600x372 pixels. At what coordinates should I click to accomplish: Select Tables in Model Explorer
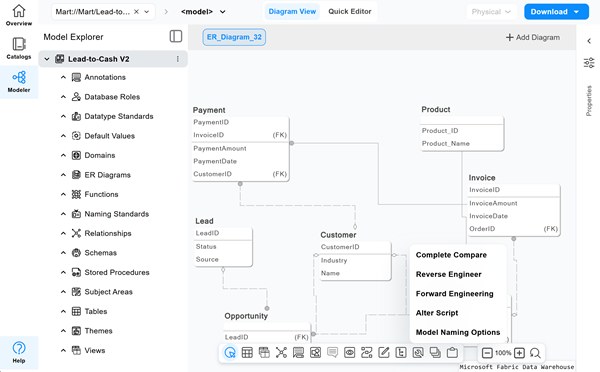[x=96, y=312]
